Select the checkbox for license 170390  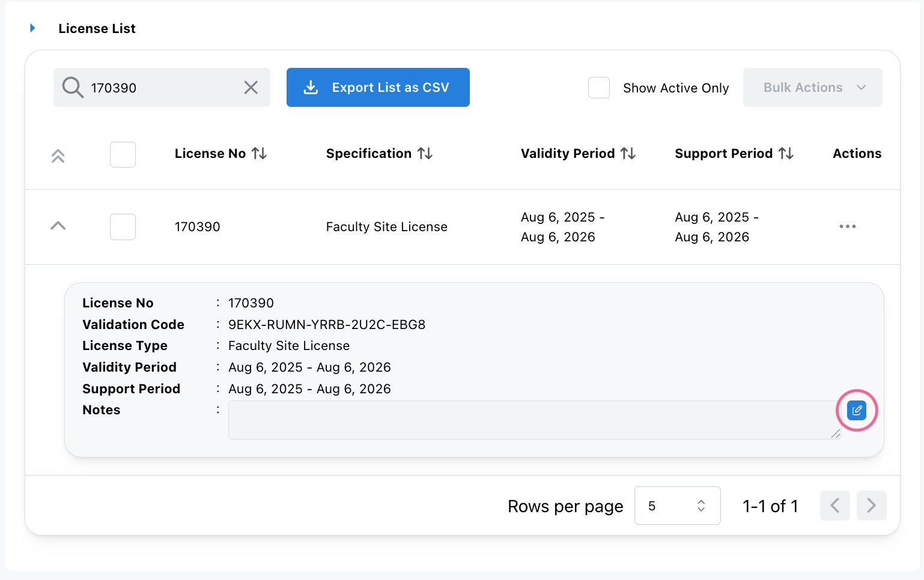(123, 227)
